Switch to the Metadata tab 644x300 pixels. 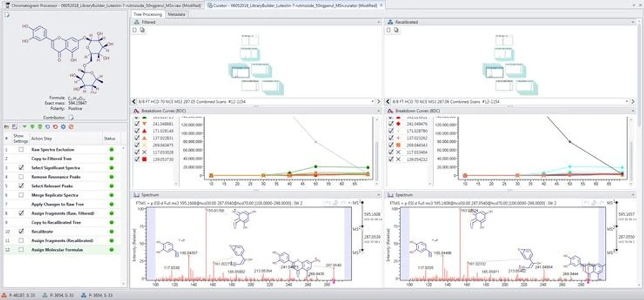pos(177,14)
